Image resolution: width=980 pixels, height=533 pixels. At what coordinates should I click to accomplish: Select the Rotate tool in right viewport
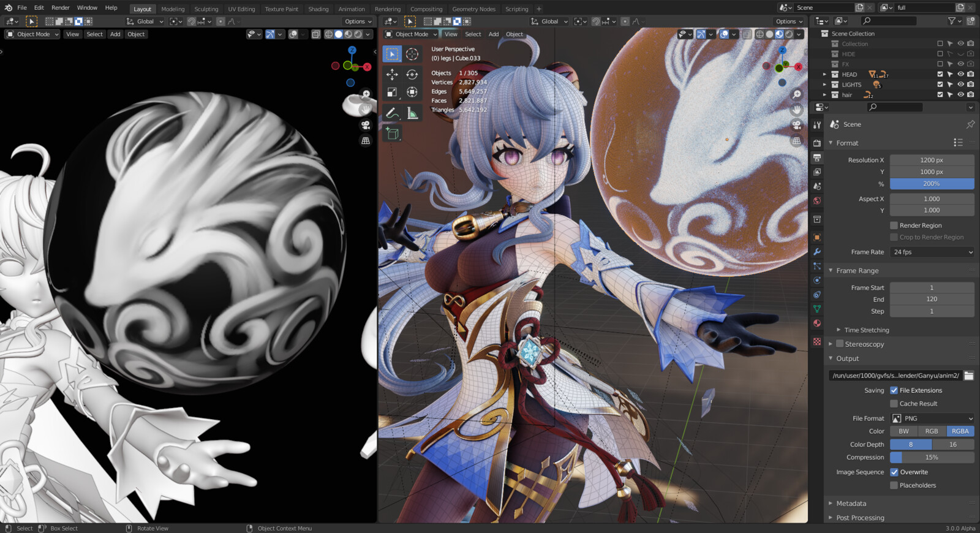click(412, 74)
